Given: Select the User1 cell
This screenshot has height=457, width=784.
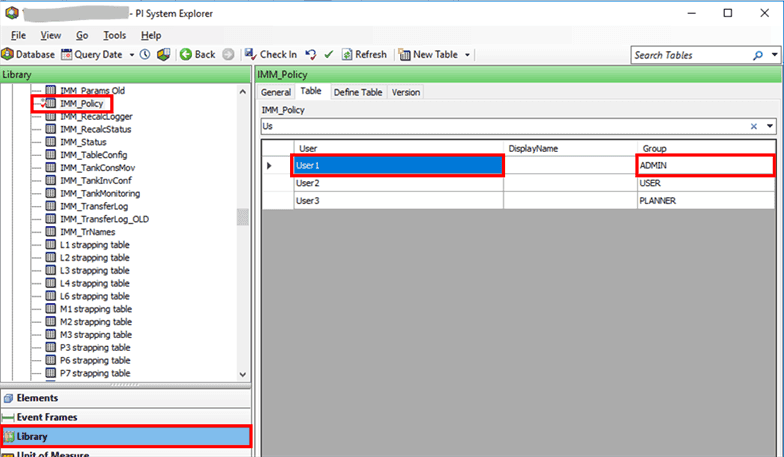Looking at the screenshot, I should click(x=398, y=166).
